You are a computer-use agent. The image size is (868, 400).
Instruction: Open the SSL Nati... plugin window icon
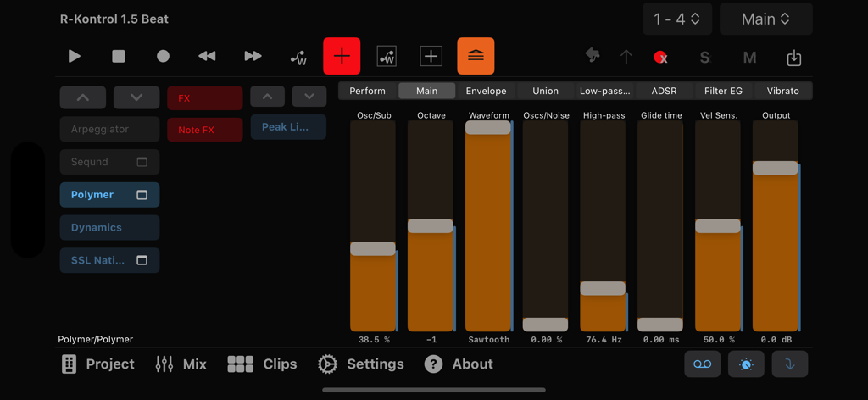point(142,260)
